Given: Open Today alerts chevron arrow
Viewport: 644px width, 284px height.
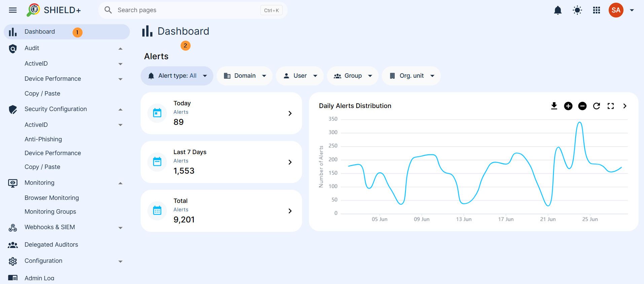Looking at the screenshot, I should click(x=290, y=113).
